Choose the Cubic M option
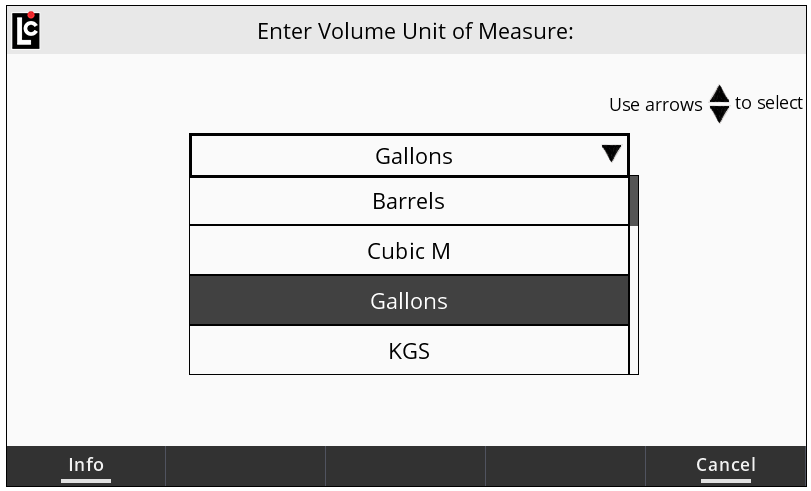The image size is (811, 491). tap(409, 251)
